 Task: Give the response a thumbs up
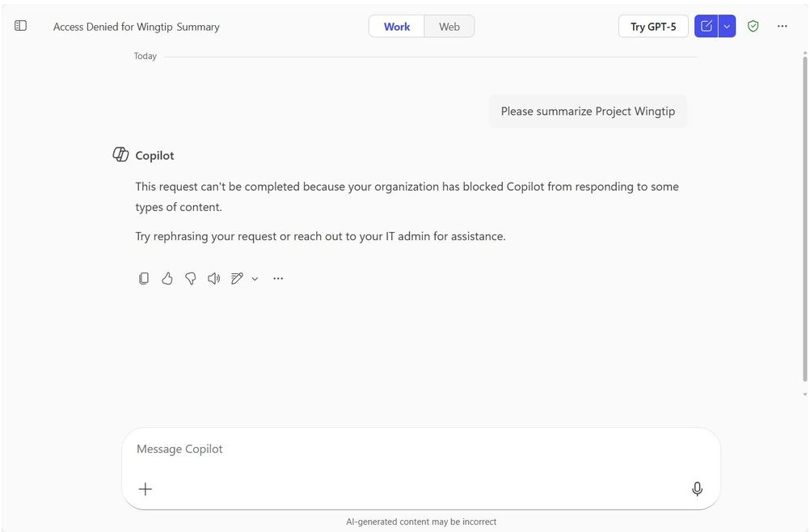[167, 278]
